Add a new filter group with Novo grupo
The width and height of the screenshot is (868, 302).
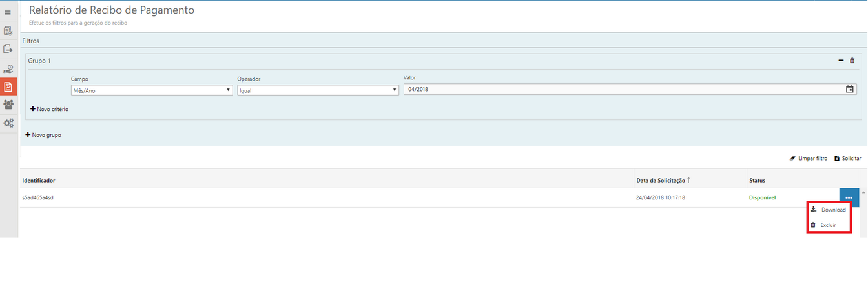click(x=43, y=135)
